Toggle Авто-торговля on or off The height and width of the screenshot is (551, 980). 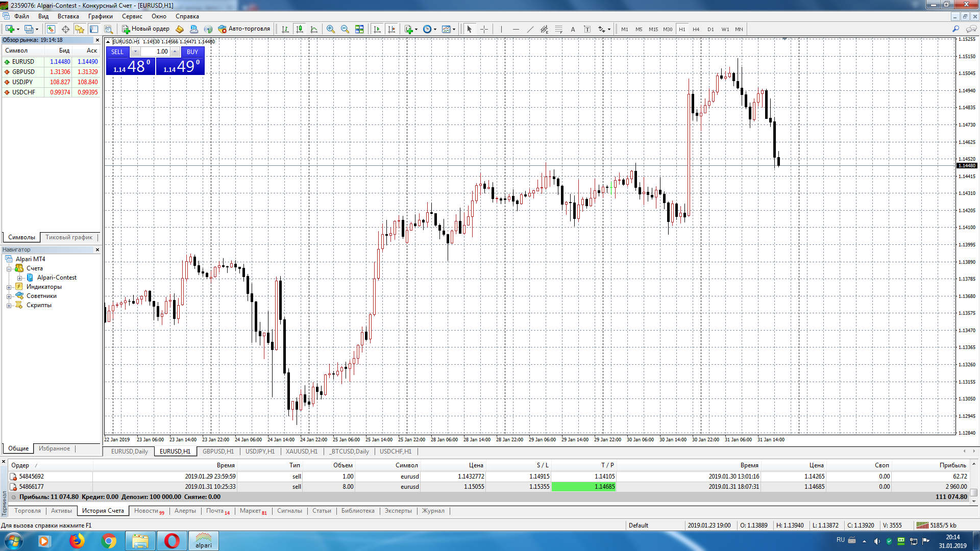point(244,29)
